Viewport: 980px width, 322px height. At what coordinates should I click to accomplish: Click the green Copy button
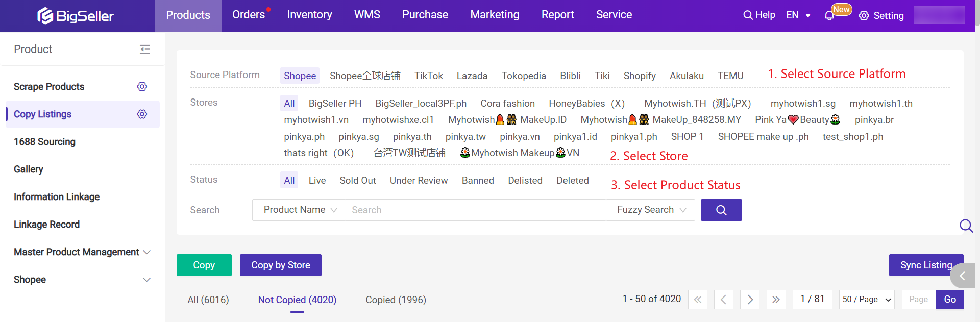(204, 265)
